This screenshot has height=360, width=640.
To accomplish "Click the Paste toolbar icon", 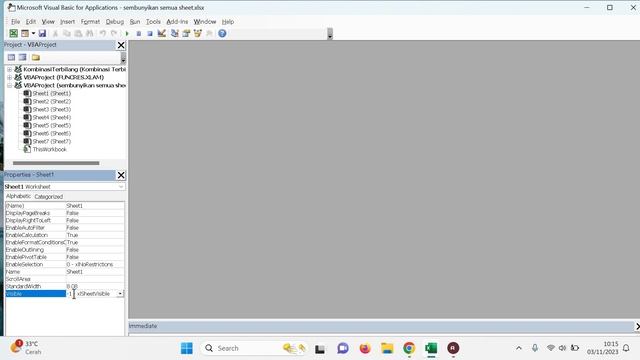I will (x=78, y=33).
